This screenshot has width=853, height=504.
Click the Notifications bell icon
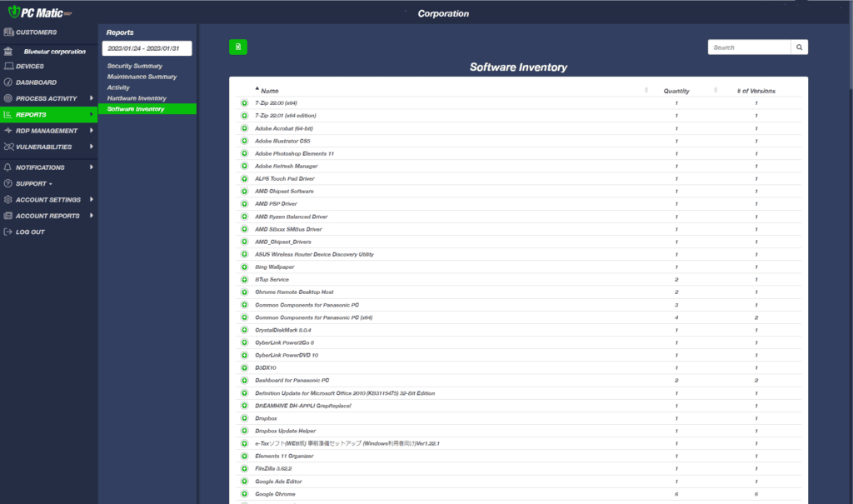(7, 167)
